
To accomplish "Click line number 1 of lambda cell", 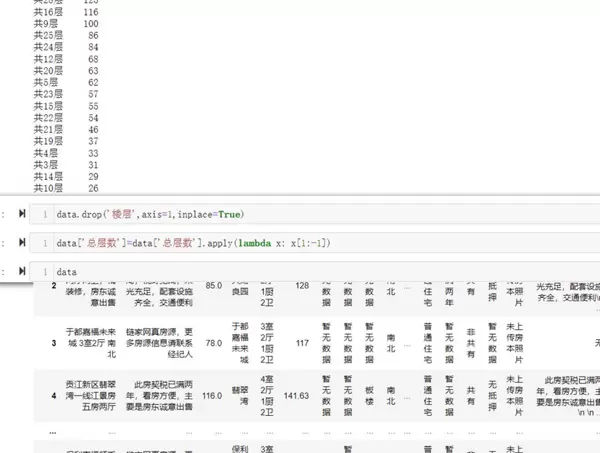I will (46, 243).
